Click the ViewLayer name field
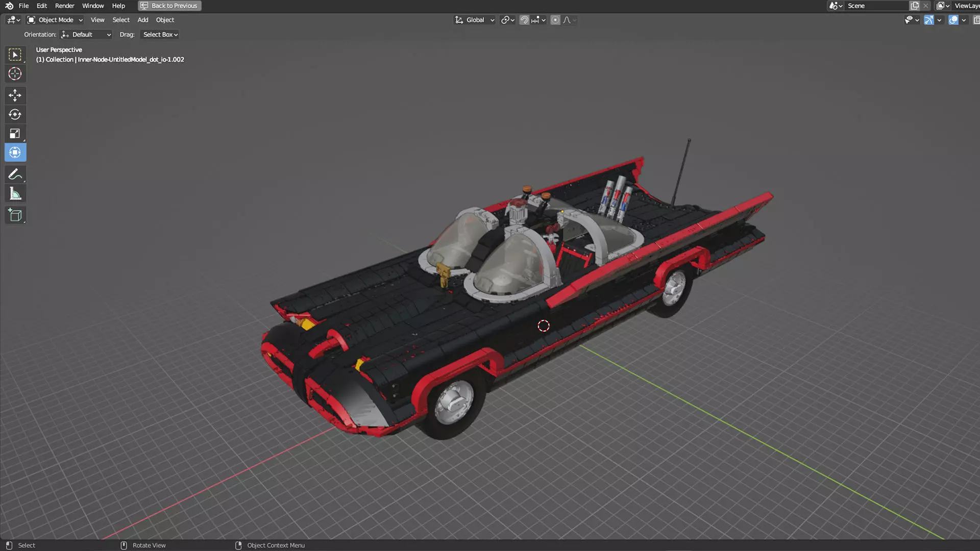 967,6
